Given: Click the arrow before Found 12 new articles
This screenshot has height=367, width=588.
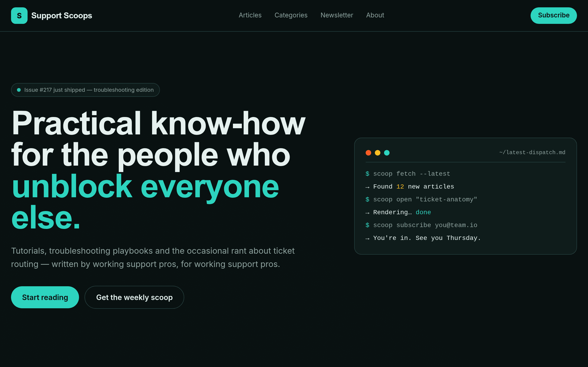Looking at the screenshot, I should (x=367, y=187).
